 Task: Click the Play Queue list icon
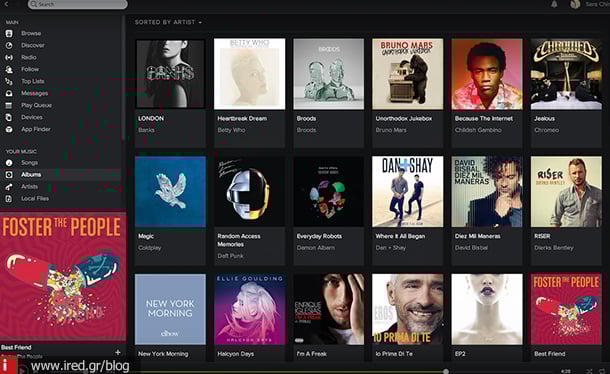pos(9,105)
